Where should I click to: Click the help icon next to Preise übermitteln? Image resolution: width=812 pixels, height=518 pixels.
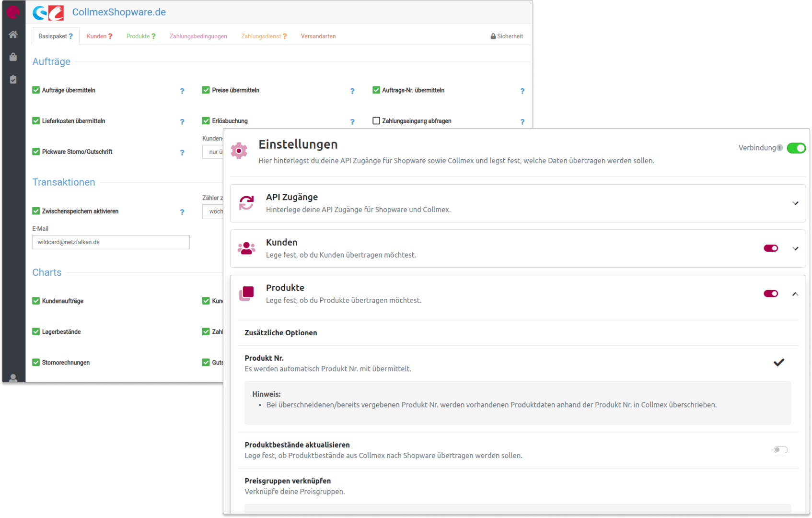point(352,91)
